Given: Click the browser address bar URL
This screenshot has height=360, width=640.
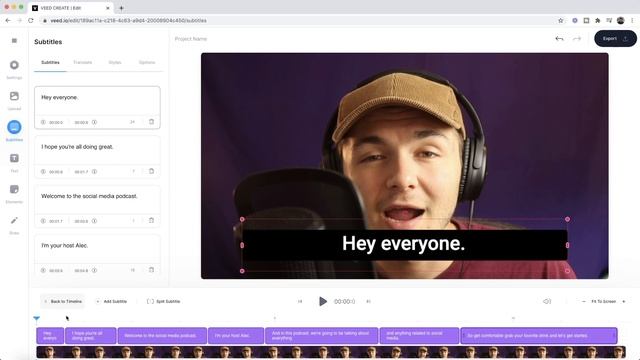Looking at the screenshot, I should 129,20.
